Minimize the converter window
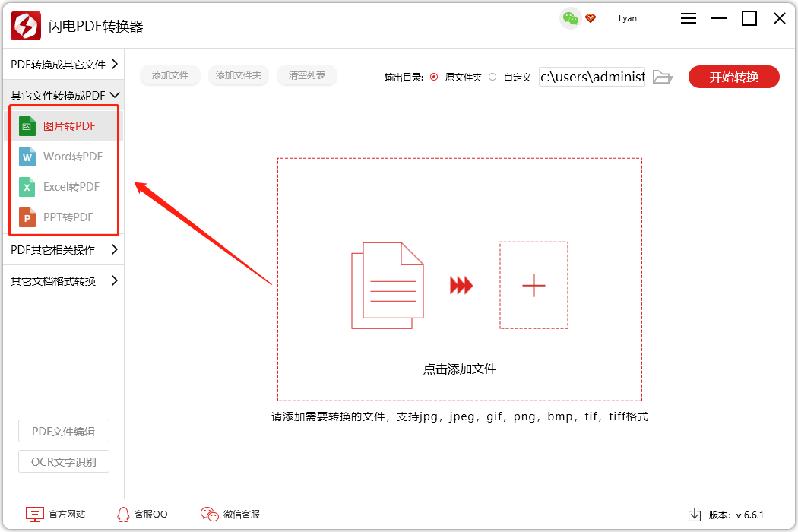 [x=719, y=18]
